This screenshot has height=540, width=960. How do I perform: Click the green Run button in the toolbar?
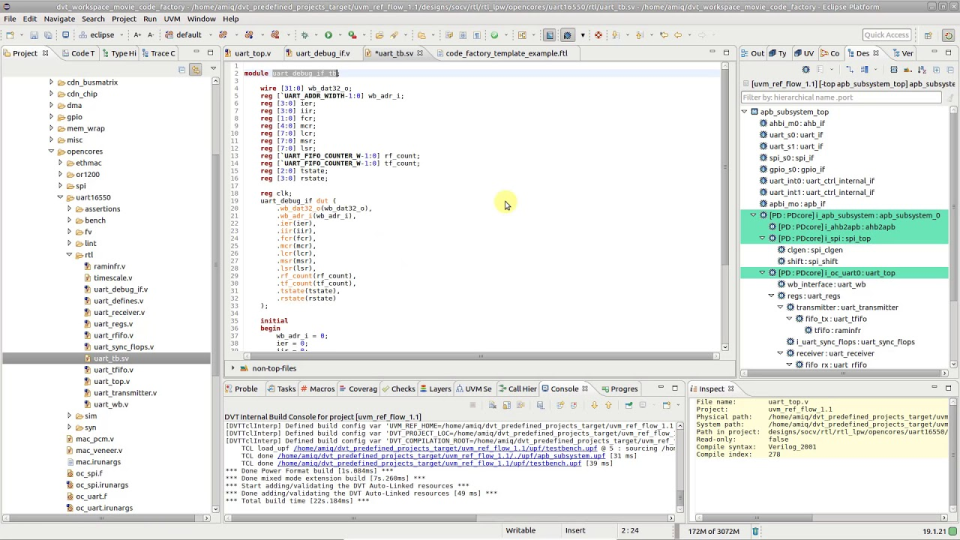(x=326, y=35)
